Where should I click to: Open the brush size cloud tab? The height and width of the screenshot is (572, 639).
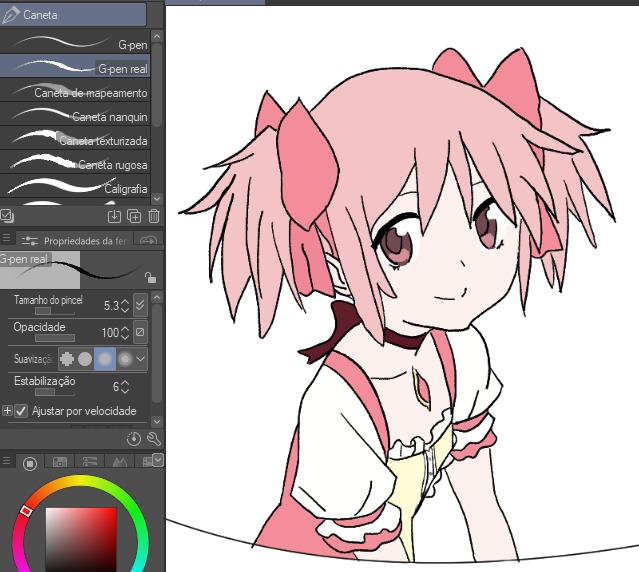coord(148,240)
